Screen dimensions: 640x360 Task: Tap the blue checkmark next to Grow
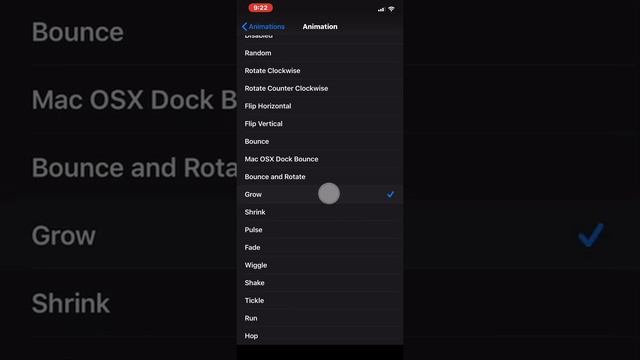point(391,195)
